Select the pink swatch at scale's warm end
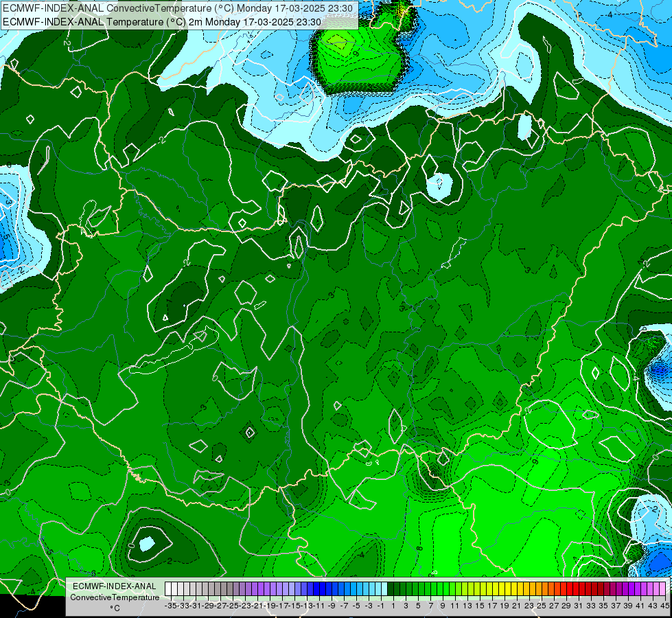 coord(662,589)
